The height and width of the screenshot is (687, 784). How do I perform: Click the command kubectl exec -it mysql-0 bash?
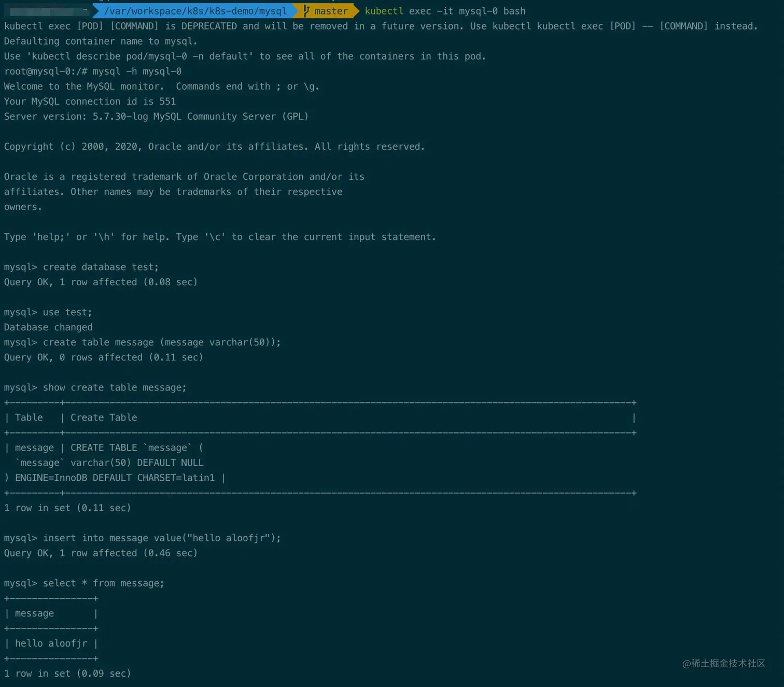(x=445, y=11)
